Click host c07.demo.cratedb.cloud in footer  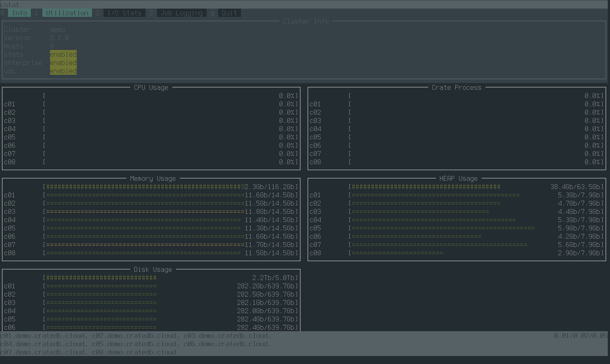click(42, 352)
